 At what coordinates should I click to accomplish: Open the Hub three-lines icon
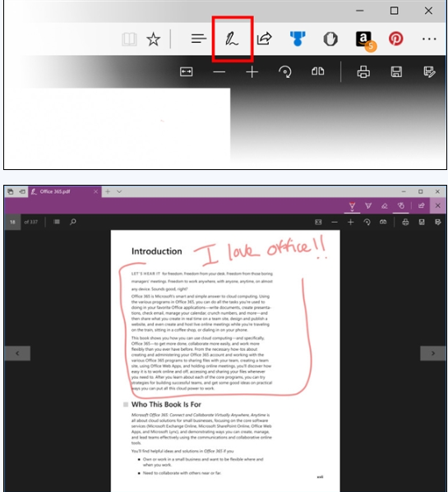(199, 39)
